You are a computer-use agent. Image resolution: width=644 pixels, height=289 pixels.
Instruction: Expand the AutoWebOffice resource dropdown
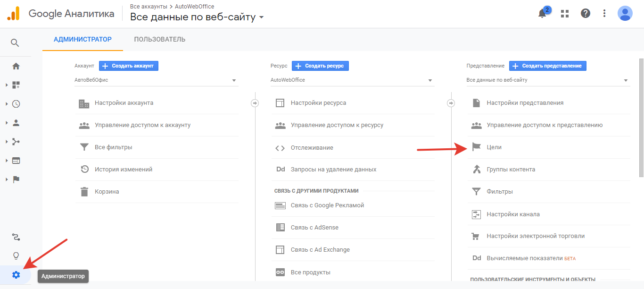[x=352, y=80]
